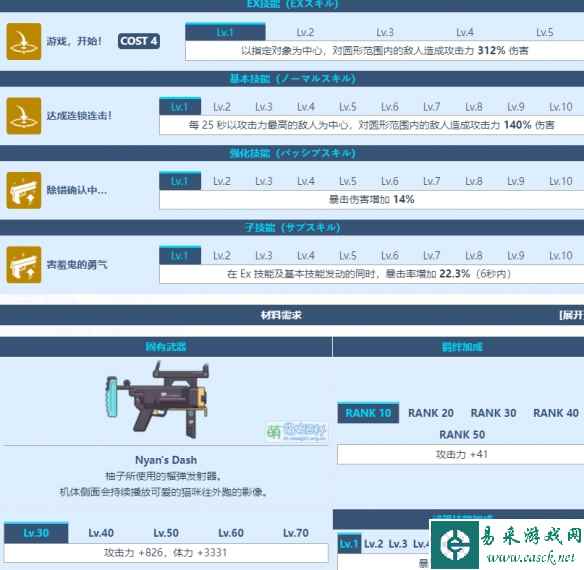Select Lv.3 tab of 达成连锁连击 skill

(264, 107)
